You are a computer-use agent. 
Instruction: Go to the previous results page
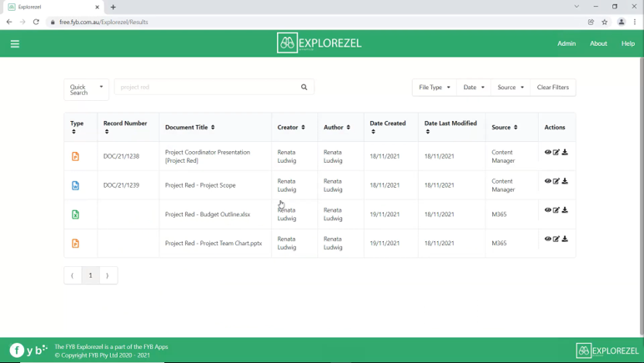[x=73, y=275]
